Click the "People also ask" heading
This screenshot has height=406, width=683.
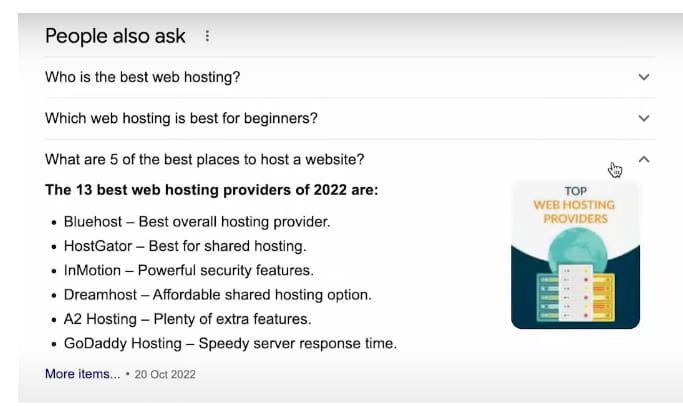coord(115,36)
